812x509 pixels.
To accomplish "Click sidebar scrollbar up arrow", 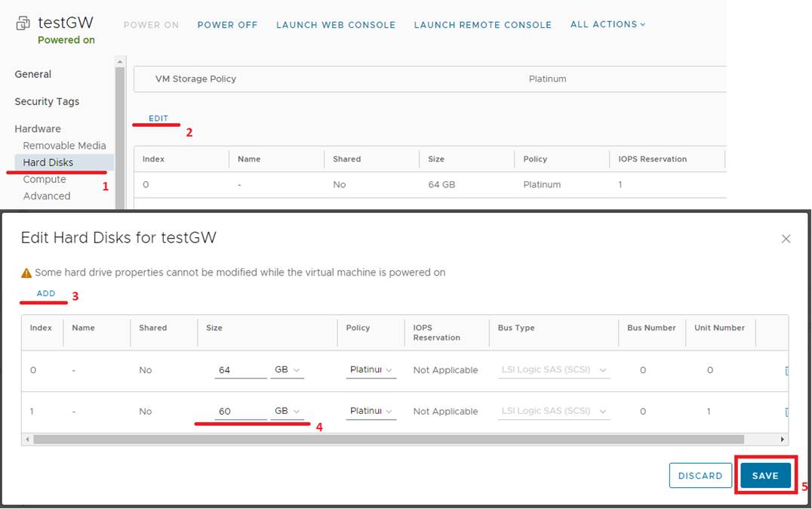I will pyautogui.click(x=120, y=62).
